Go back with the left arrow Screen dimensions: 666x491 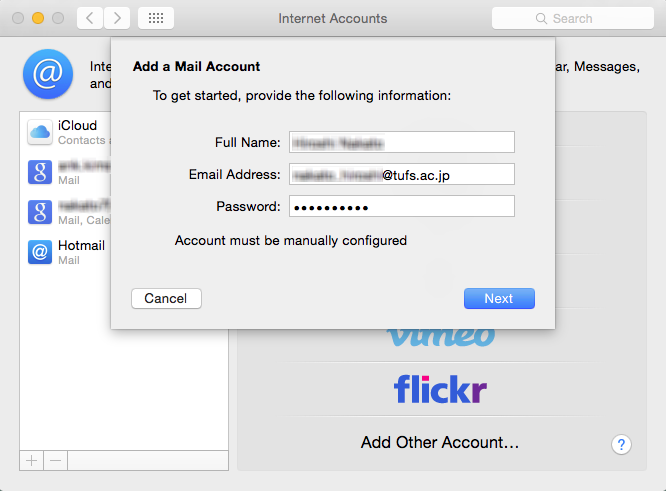click(90, 18)
